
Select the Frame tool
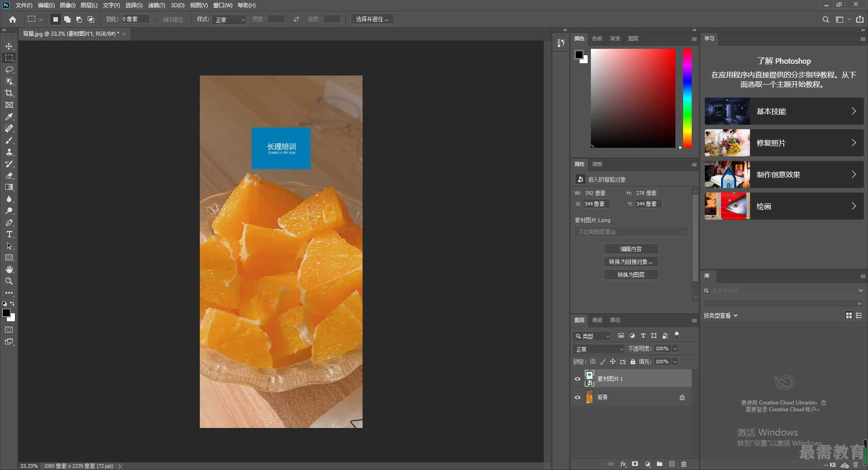tap(9, 105)
